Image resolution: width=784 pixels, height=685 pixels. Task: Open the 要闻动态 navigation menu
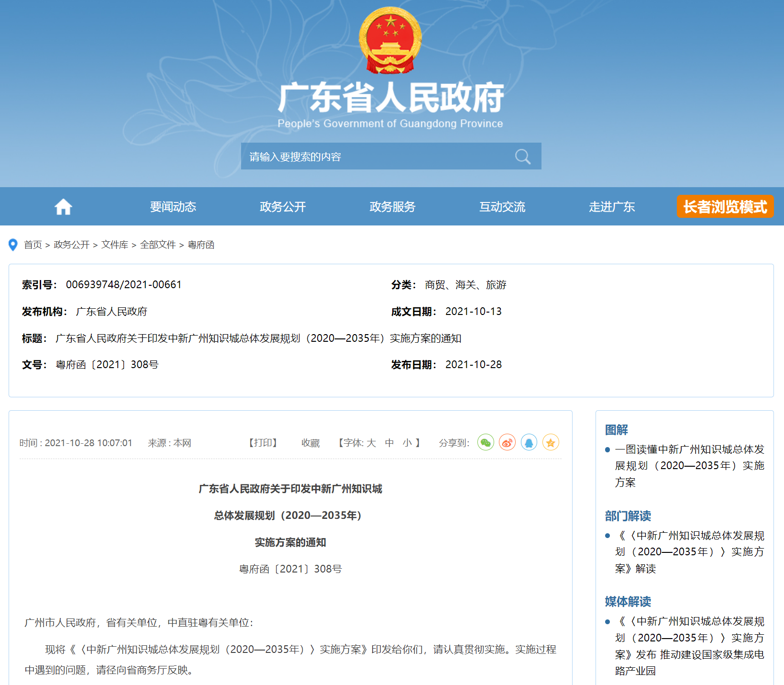[173, 207]
